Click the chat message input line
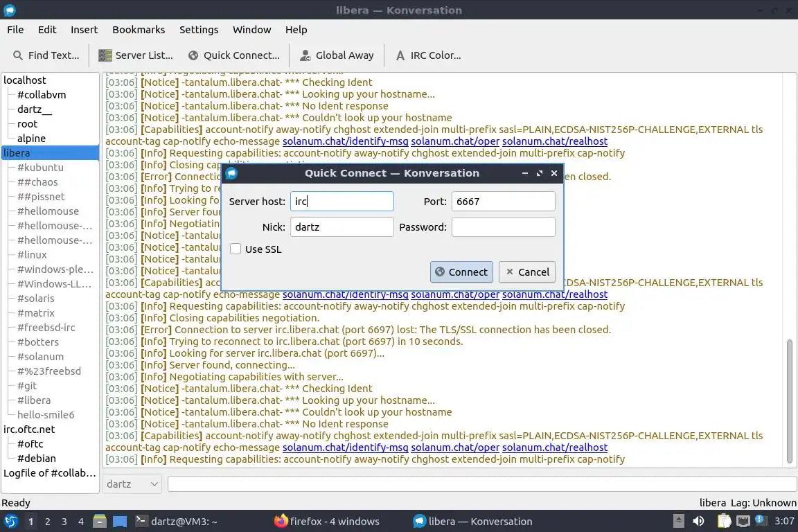Viewport: 798px width, 532px height. coord(482,484)
